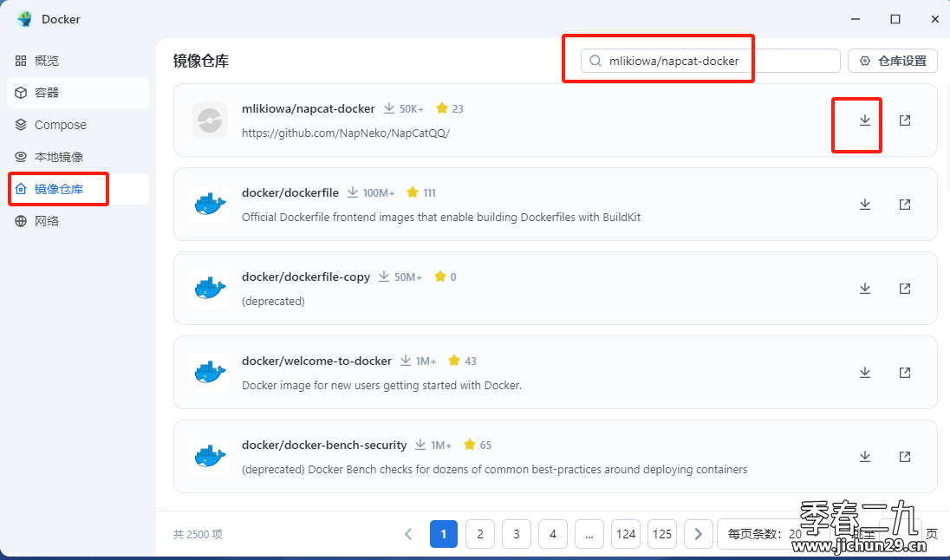Viewport: 950px width, 560px height.
Task: Download the mlikiowa/napcat-docker image
Action: pyautogui.click(x=864, y=120)
